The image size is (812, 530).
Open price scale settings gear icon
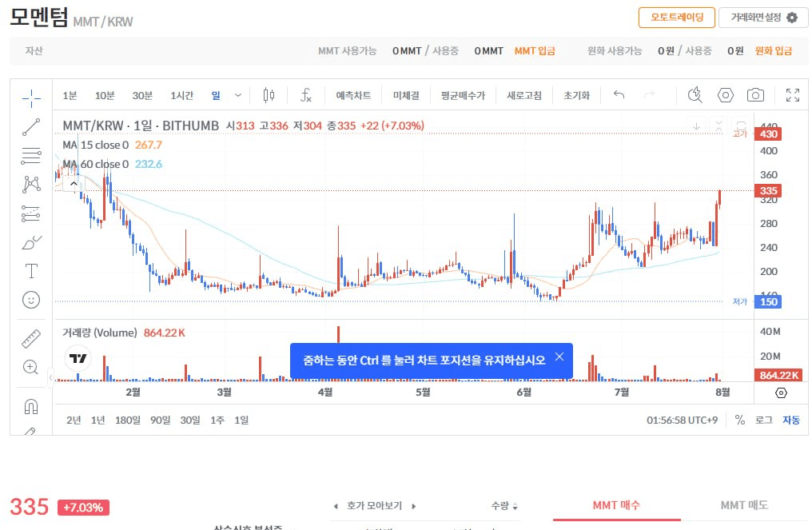pyautogui.click(x=781, y=393)
